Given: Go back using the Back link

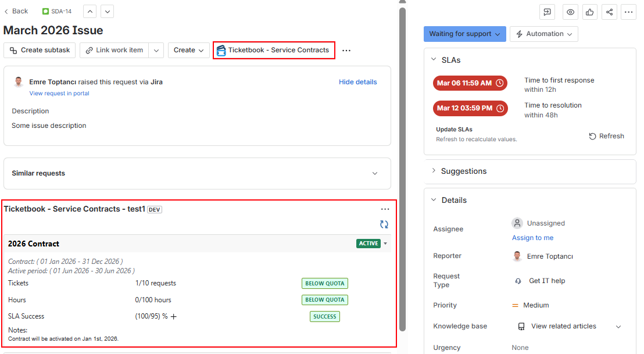Looking at the screenshot, I should [x=16, y=11].
